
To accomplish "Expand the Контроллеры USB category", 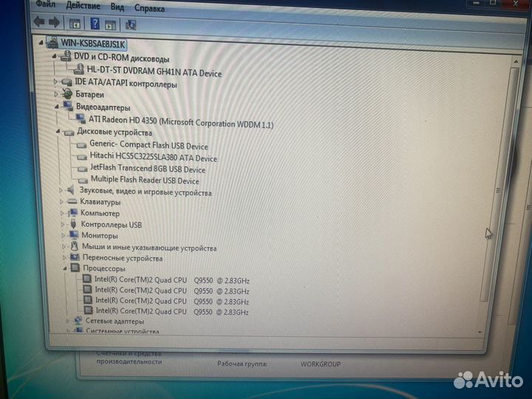I will 63,224.
